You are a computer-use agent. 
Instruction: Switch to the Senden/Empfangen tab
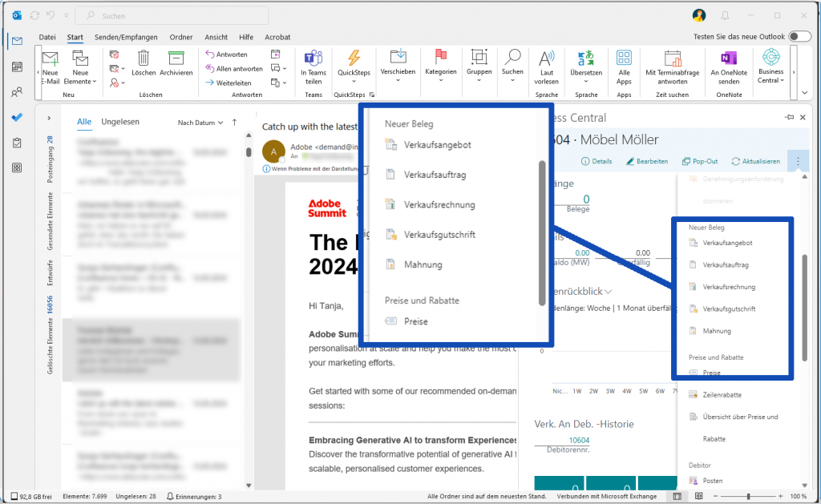(126, 37)
